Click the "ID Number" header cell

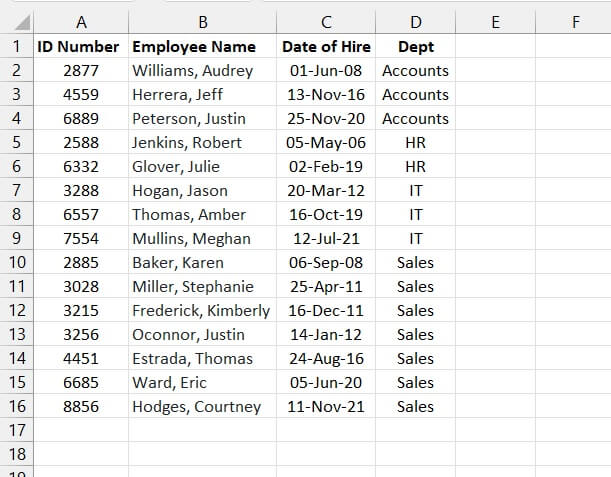coord(78,46)
